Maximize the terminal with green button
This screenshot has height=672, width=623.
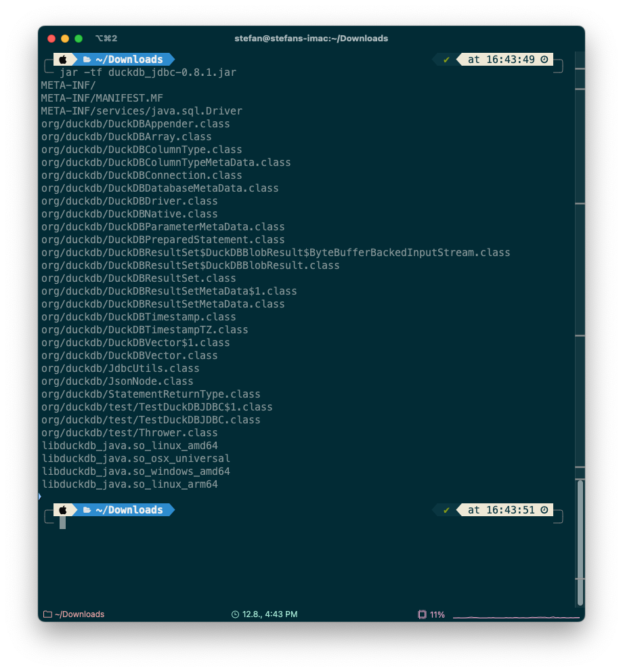click(79, 39)
